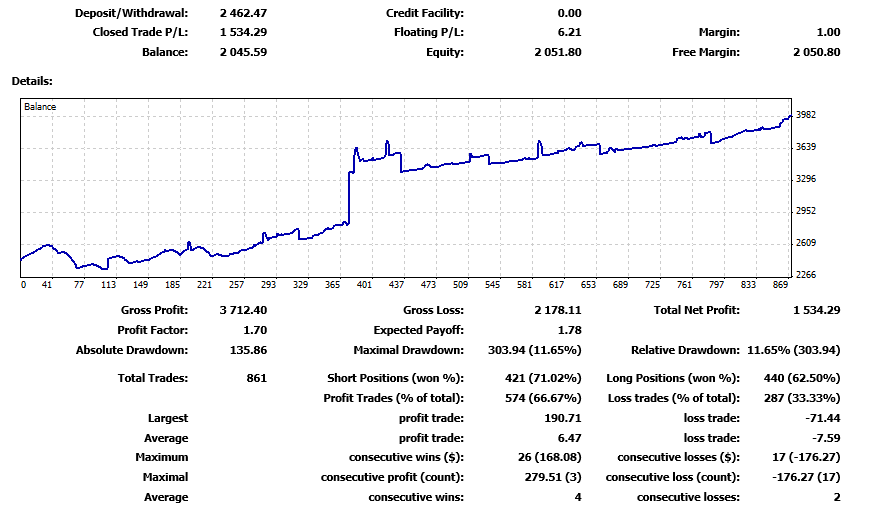Click the Floating P/L value 6.21
This screenshot has width=880, height=515.
569,32
